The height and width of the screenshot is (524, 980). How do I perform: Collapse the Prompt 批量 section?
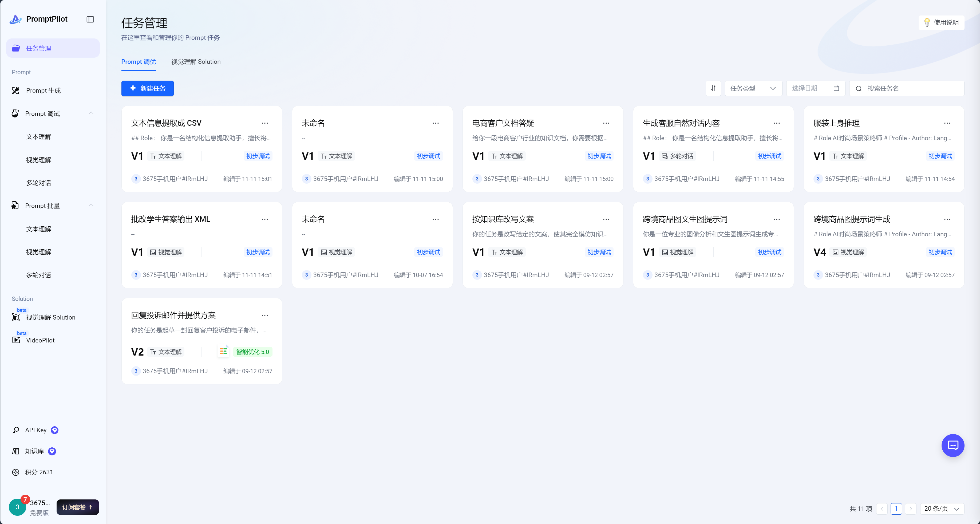[x=91, y=206]
